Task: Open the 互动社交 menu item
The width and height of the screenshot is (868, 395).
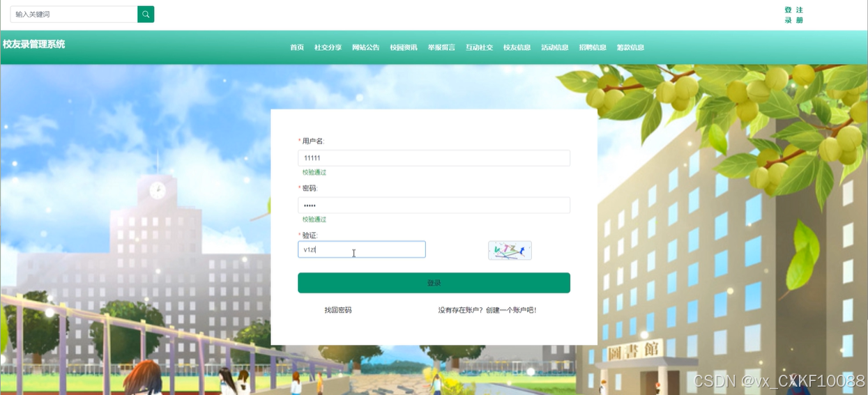Action: [479, 47]
